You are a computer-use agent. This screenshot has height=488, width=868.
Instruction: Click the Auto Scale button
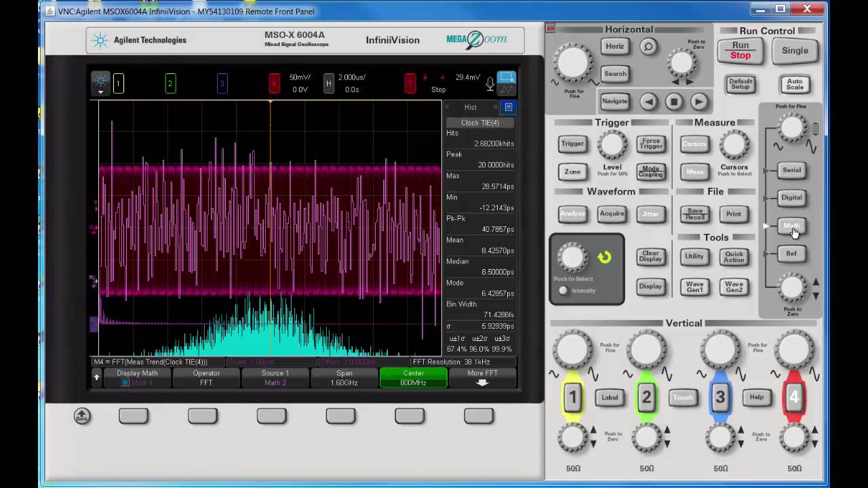coord(795,84)
